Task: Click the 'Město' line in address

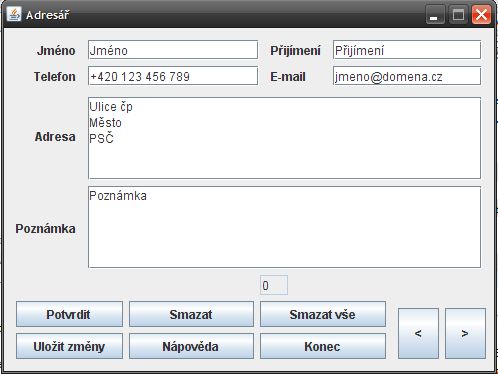Action: click(x=105, y=123)
